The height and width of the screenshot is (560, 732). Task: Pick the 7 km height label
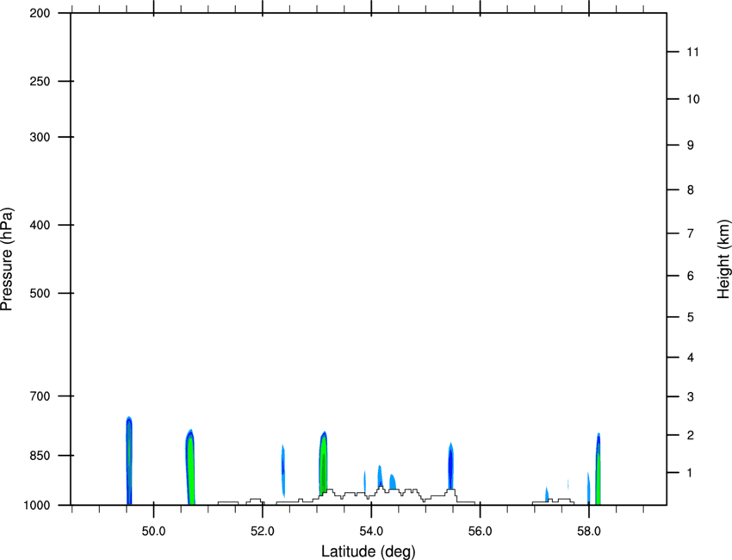[x=691, y=233]
